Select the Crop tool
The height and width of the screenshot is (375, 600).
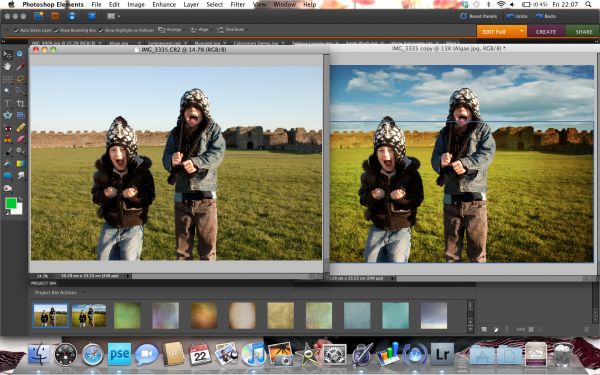pos(20,103)
